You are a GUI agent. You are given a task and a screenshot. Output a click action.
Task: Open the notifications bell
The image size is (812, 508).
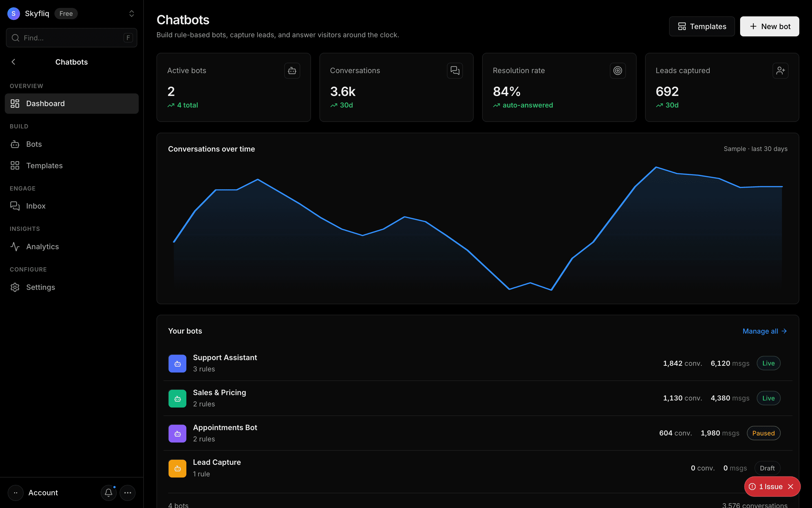tap(108, 492)
